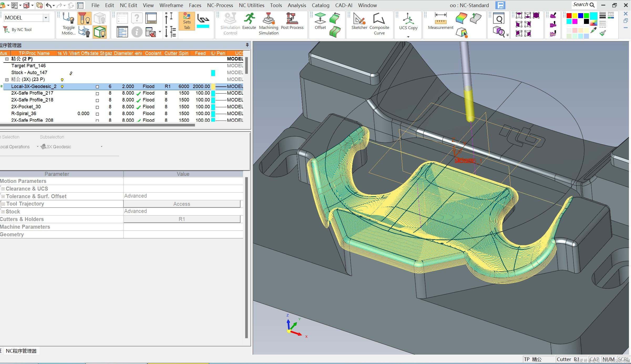Expand Tolerance & Surf. Offset parameters
The image size is (631, 364).
click(3, 196)
